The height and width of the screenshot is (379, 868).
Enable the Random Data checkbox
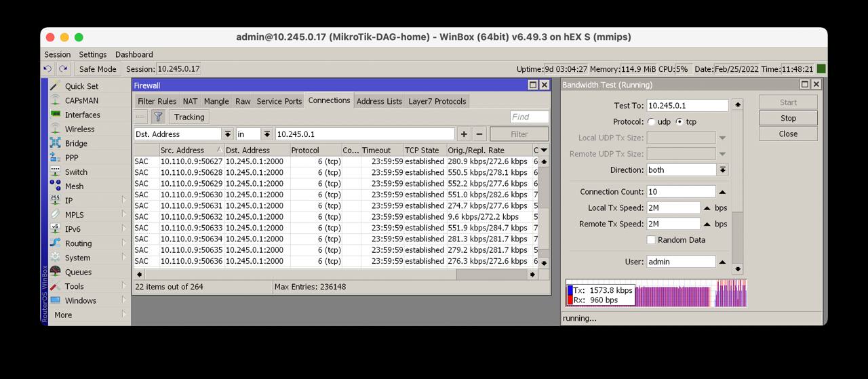click(x=651, y=240)
